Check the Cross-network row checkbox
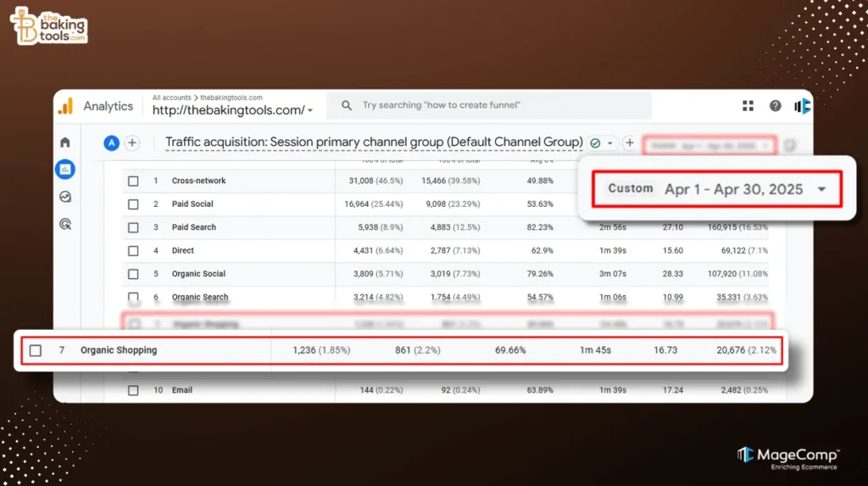Viewport: 868px width, 486px height. [x=133, y=181]
